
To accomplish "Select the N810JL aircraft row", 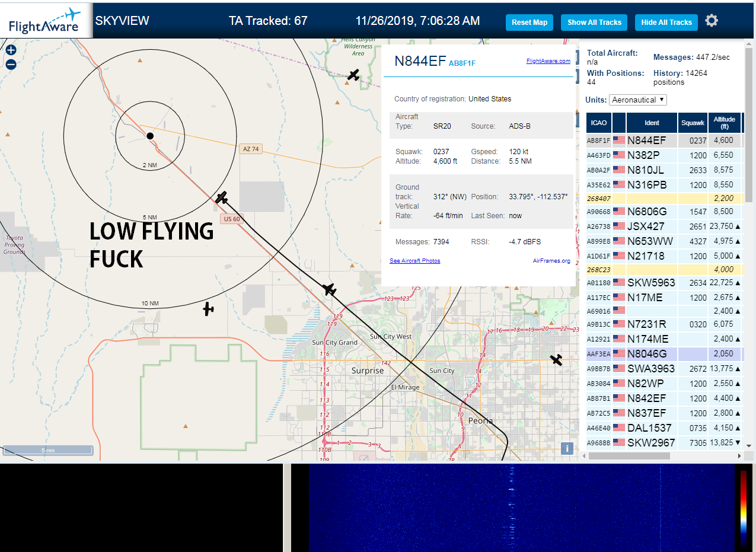I will [x=664, y=170].
